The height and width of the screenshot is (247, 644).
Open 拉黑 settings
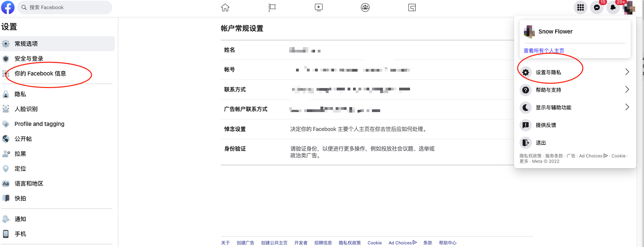click(57, 154)
